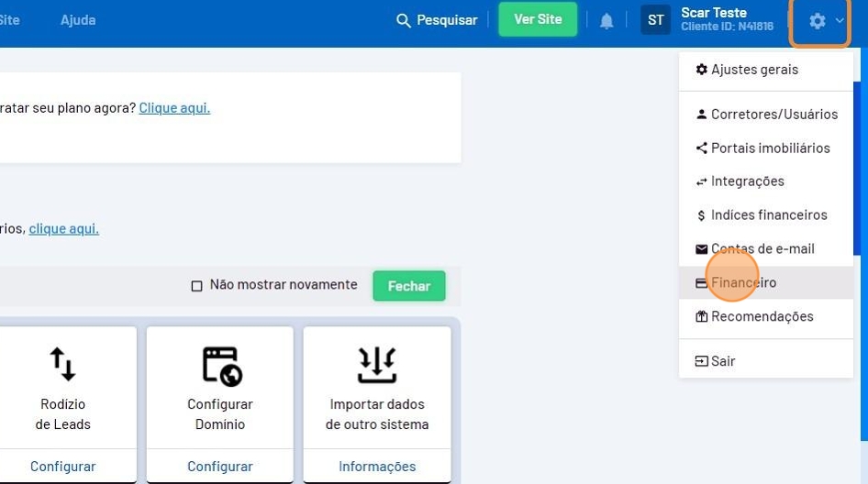Open Portais imobiliários from the menu
This screenshot has height=484, width=868.
point(769,148)
